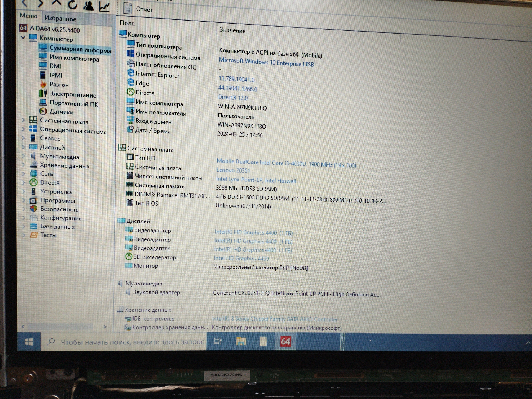Click the taskbar search input field
The image size is (532, 399).
(124, 342)
